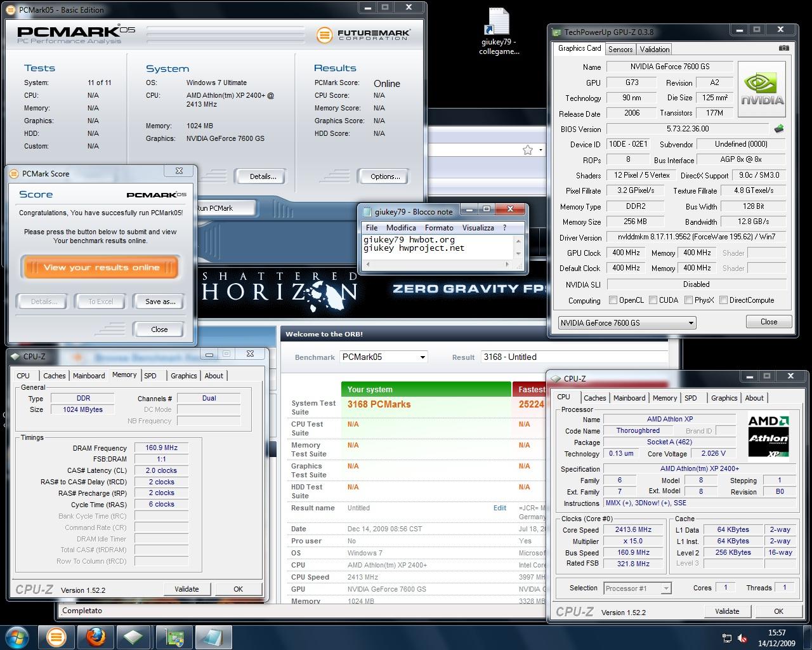The image size is (812, 650).
Task: Click the GPU-Z BIOS save chip icon
Action: pyautogui.click(x=779, y=129)
